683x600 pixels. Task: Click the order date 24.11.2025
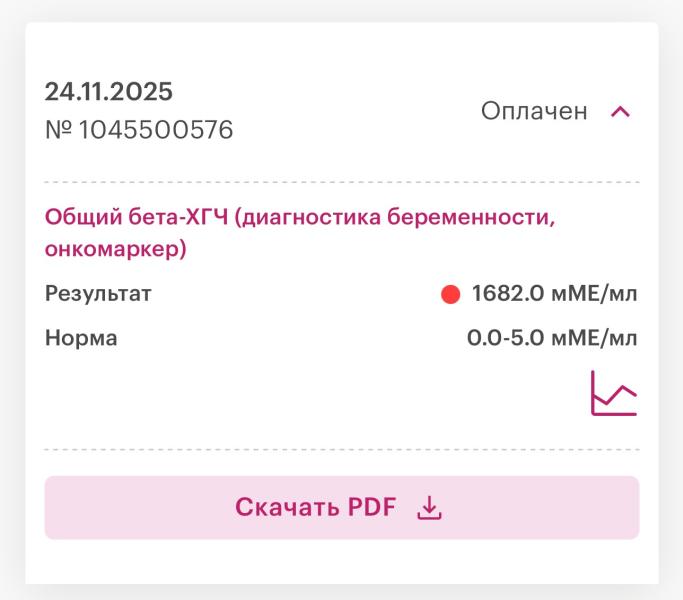pyautogui.click(x=109, y=92)
